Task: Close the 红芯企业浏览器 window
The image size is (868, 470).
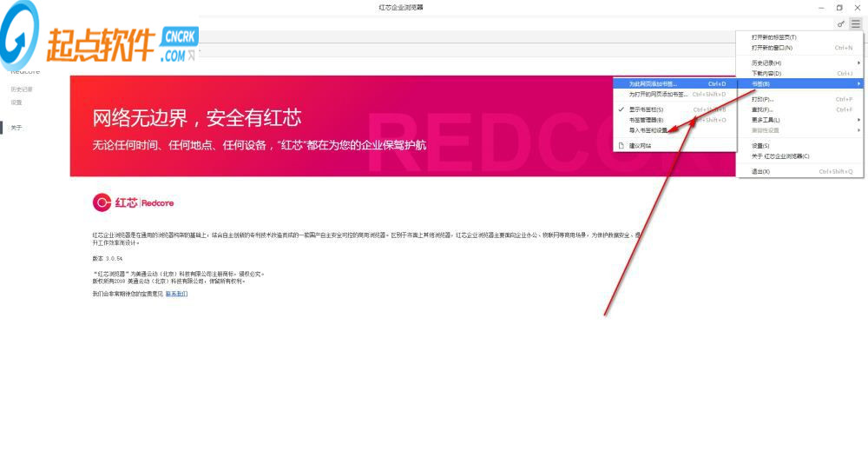Action: (858, 8)
